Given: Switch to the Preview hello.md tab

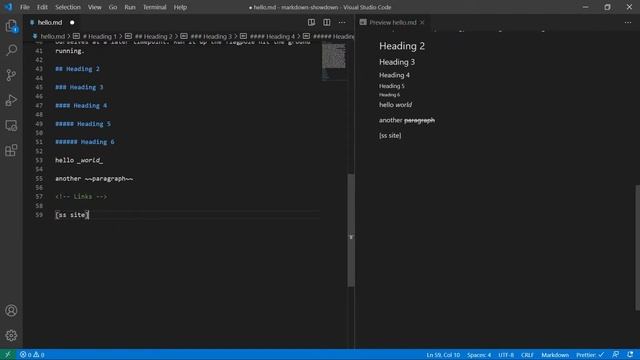Looking at the screenshot, I should tap(393, 22).
